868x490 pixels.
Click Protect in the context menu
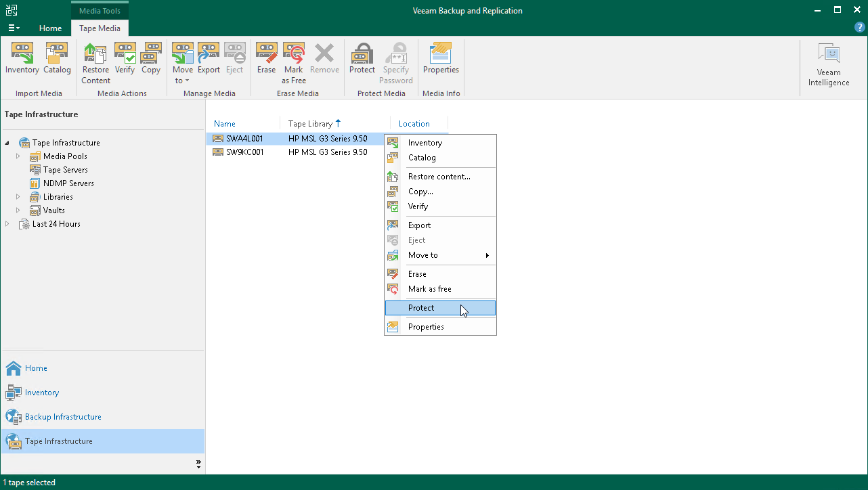(440, 308)
